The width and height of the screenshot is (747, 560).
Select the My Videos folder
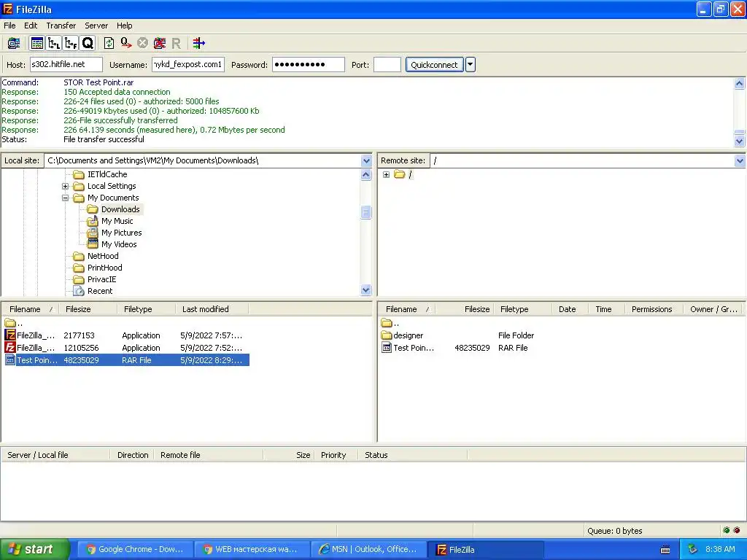coord(119,244)
